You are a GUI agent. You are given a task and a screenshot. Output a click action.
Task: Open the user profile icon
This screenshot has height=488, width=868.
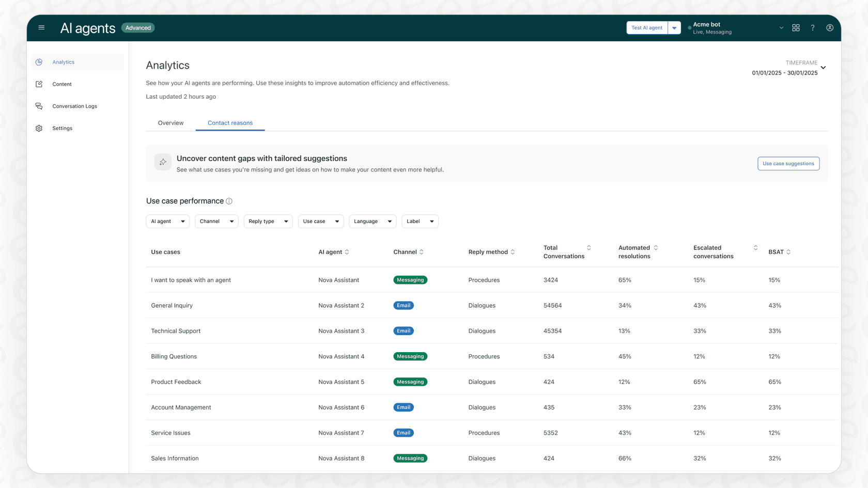point(830,27)
